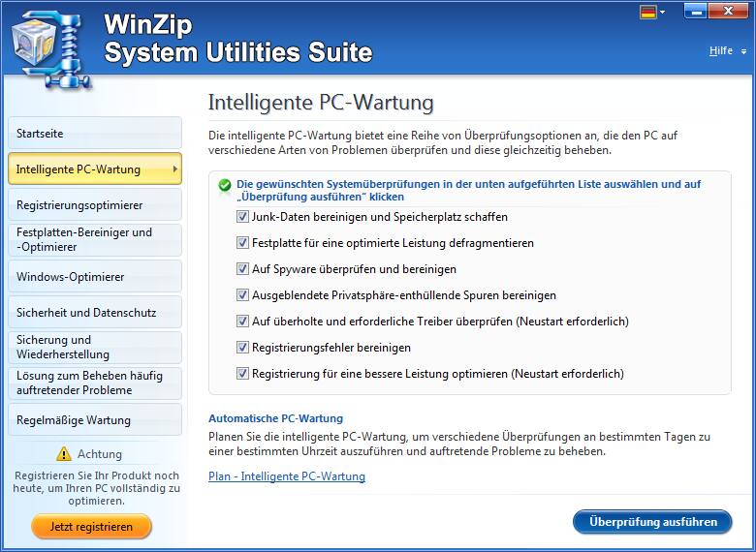Minimize the WinZip window

pyautogui.click(x=697, y=11)
